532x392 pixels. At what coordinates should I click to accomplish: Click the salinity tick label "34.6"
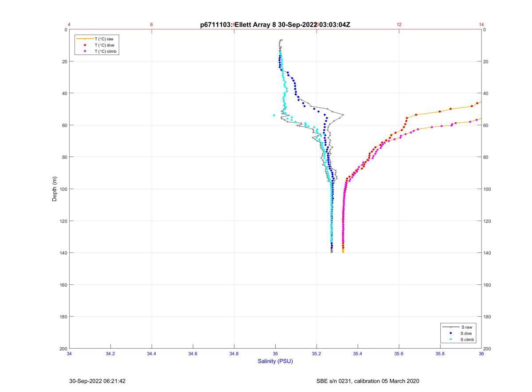click(x=193, y=353)
